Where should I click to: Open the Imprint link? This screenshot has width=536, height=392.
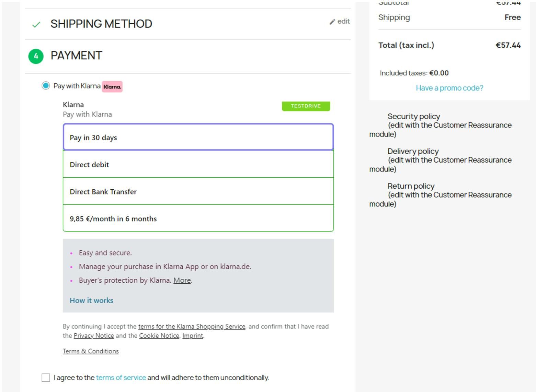pos(193,336)
